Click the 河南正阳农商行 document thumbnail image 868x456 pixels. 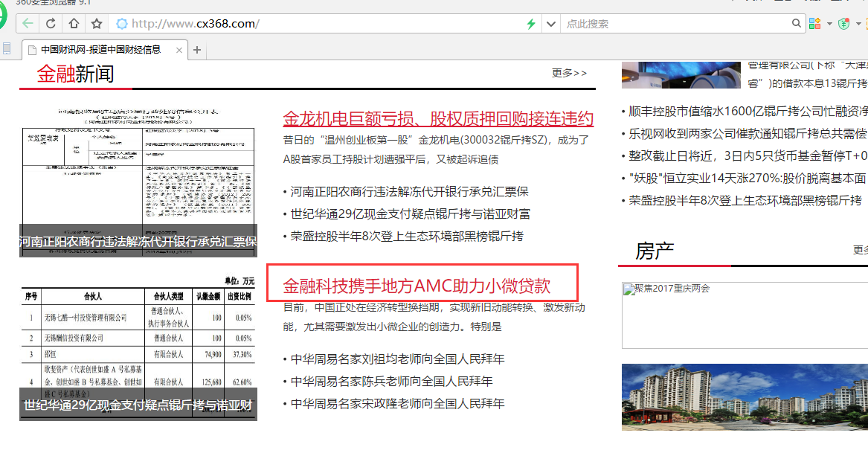click(138, 182)
